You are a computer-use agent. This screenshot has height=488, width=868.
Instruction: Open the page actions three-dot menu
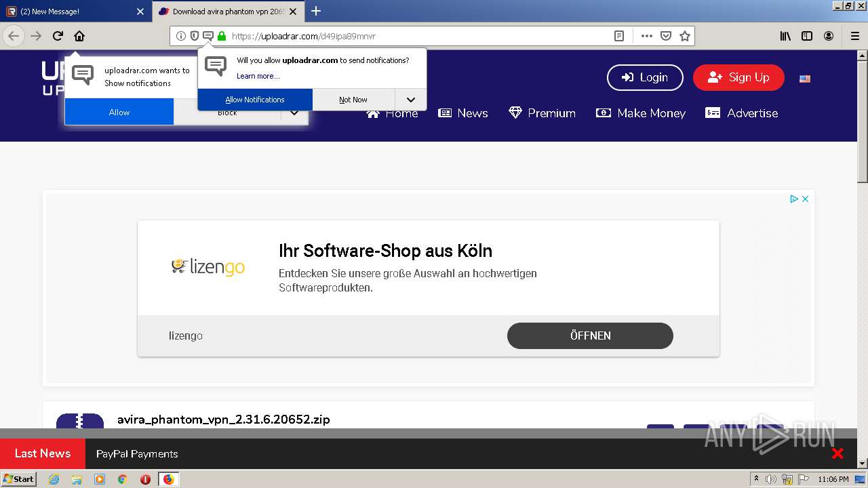click(647, 36)
